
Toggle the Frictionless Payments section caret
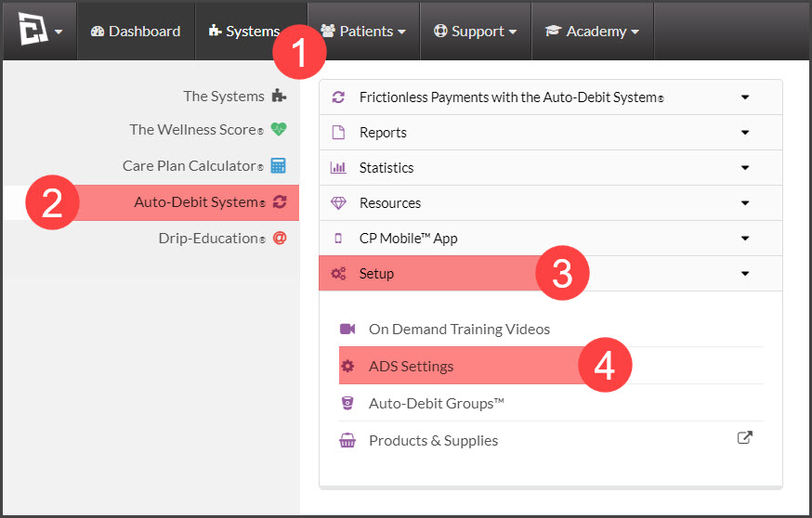coord(745,97)
